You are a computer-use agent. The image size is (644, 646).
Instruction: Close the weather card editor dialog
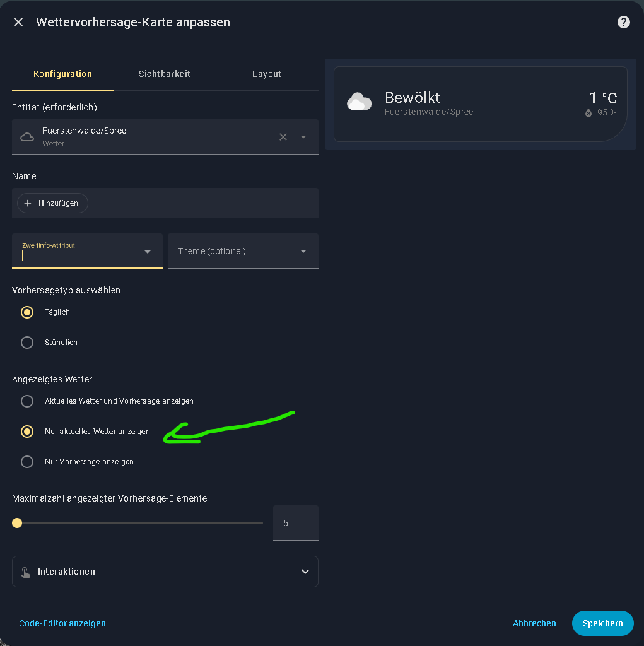(18, 23)
